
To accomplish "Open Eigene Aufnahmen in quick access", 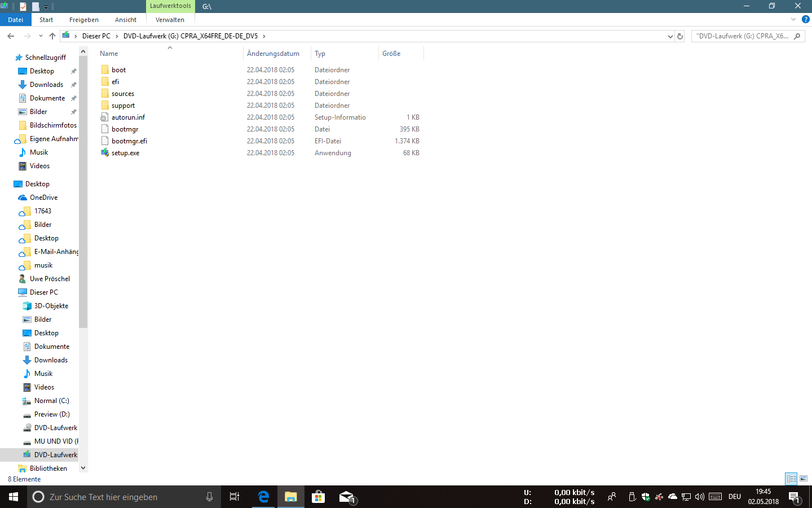I will click(x=54, y=139).
